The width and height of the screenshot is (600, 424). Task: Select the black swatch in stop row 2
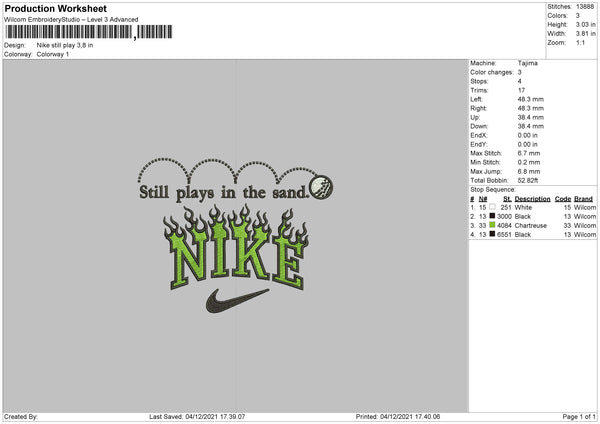tap(492, 216)
